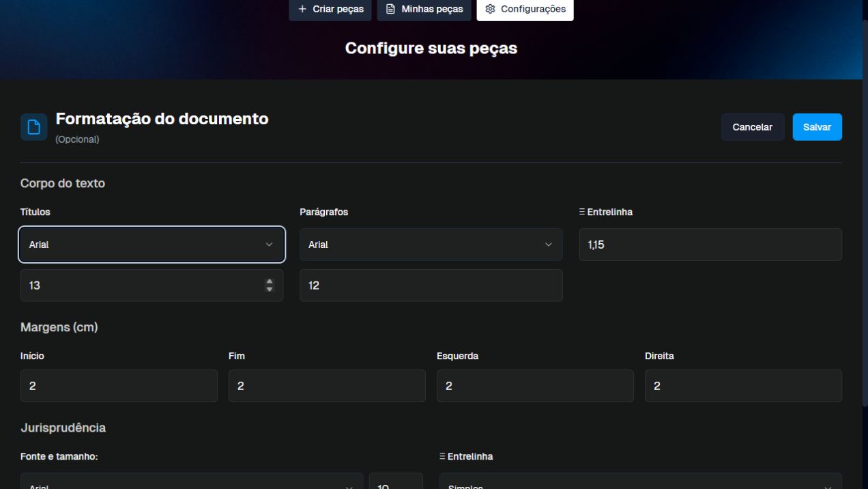Open the Criar peças tab
Image resolution: width=868 pixels, height=489 pixels.
point(330,10)
